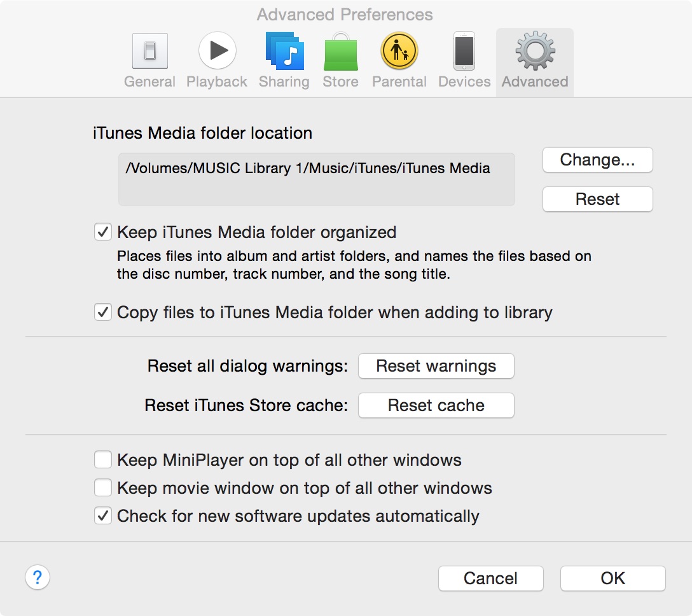
Task: Disable automatic software update checks
Action: pos(103,515)
